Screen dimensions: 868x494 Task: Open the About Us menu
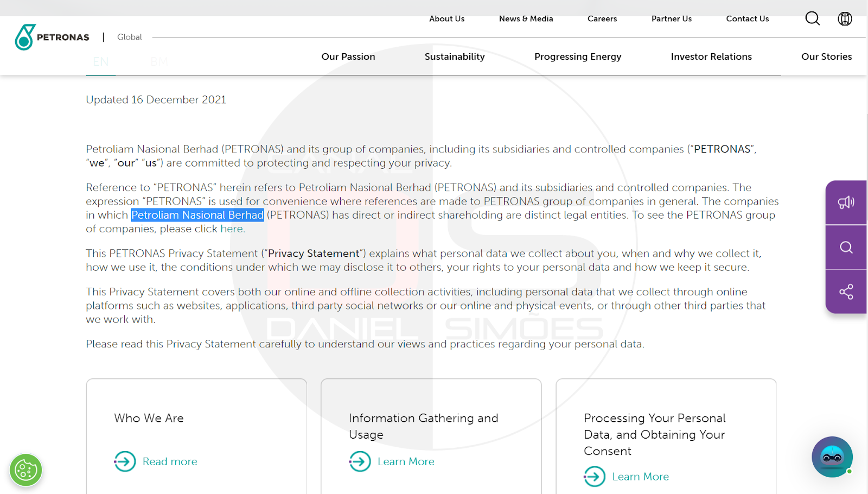(446, 18)
